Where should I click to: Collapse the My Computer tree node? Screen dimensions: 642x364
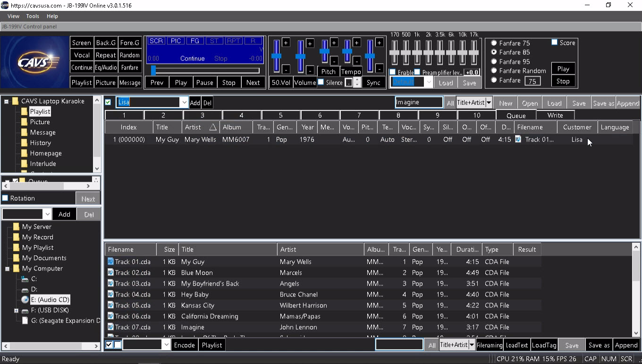tap(8, 269)
